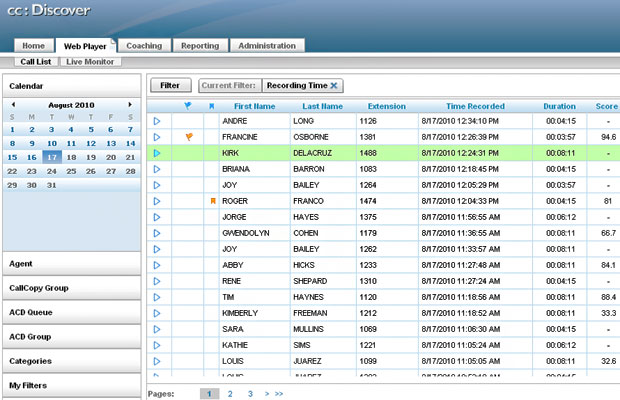Open the Coaching tab
620x400 pixels.
click(144, 45)
